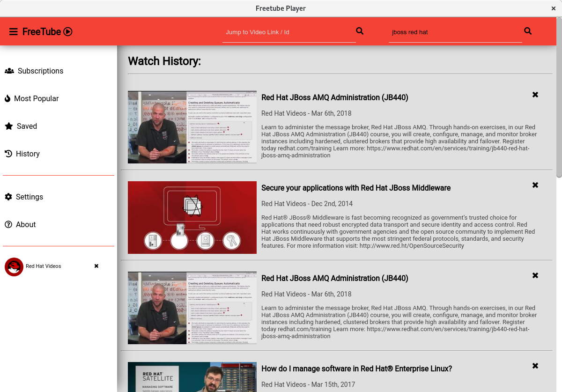Viewport: 562px width, 392px height.
Task: Select History in the sidebar
Action: click(28, 154)
